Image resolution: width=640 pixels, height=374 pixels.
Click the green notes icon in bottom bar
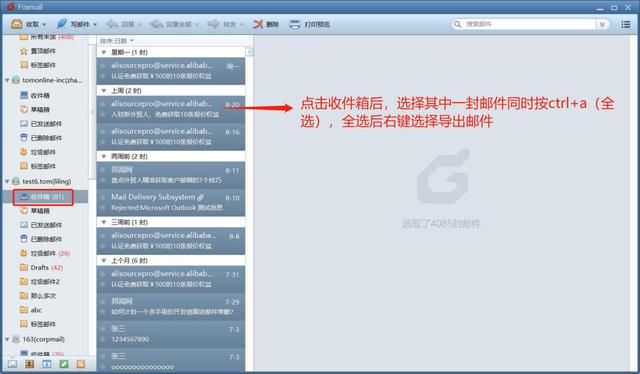coord(64,363)
